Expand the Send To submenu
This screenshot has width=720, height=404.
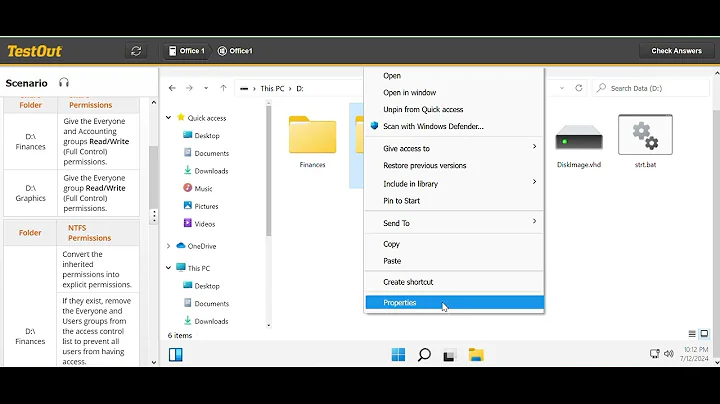454,223
